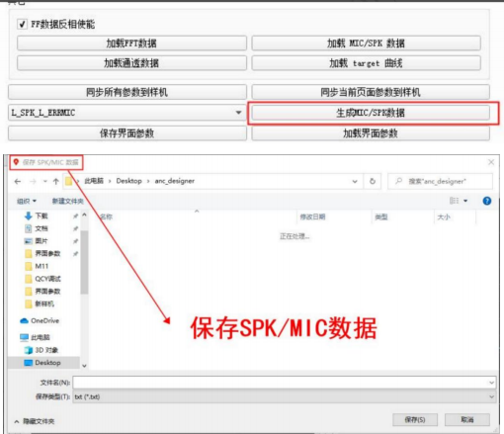Click the 保存界面参数 button
This screenshot has width=504, height=434.
pyautogui.click(x=127, y=133)
